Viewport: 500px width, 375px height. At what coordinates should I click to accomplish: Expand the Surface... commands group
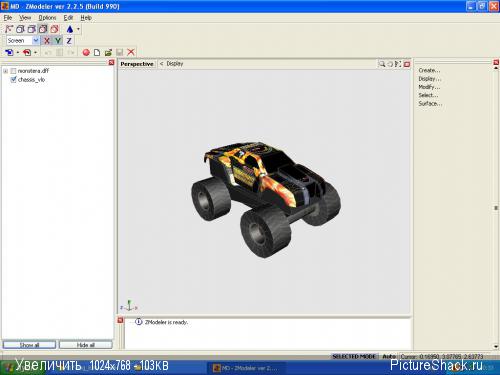coord(430,104)
